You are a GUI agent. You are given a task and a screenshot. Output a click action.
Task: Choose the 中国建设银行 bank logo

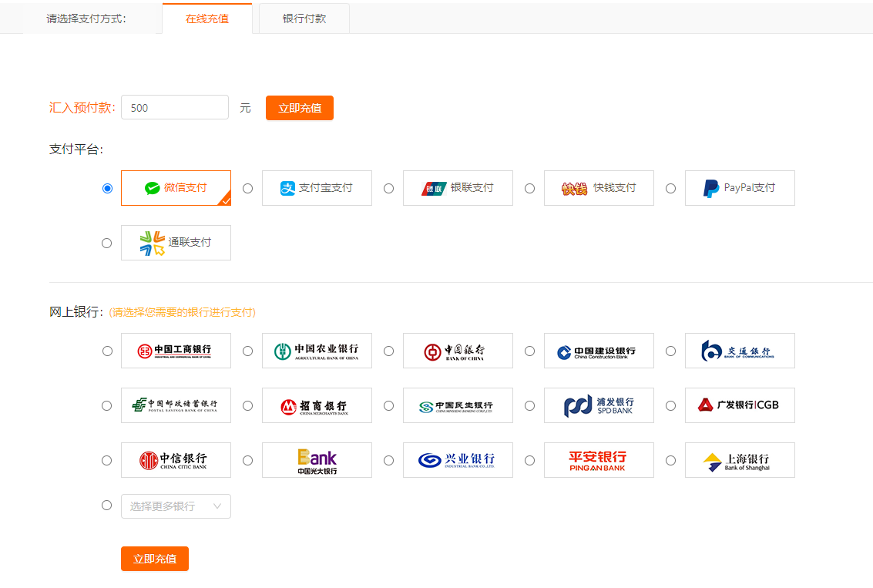[599, 351]
